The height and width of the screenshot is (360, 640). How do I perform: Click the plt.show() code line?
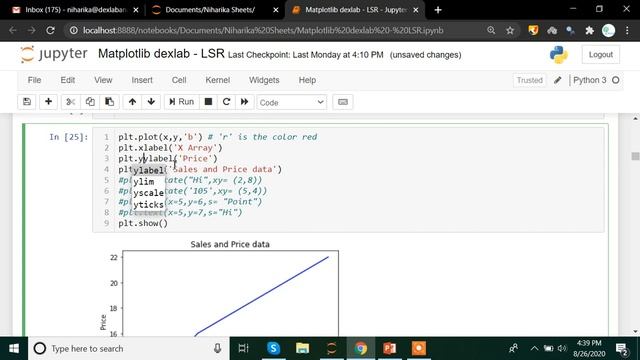point(143,223)
